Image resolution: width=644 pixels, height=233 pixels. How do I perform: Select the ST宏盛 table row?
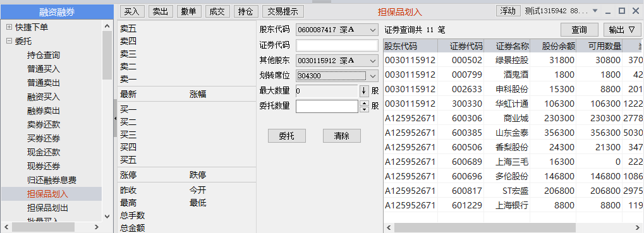click(513, 191)
